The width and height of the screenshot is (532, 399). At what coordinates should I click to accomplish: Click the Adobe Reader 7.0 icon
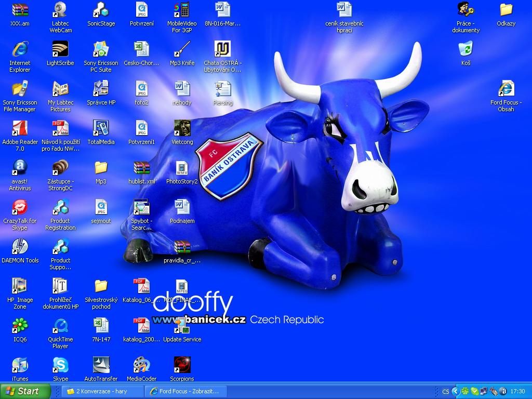pyautogui.click(x=20, y=129)
